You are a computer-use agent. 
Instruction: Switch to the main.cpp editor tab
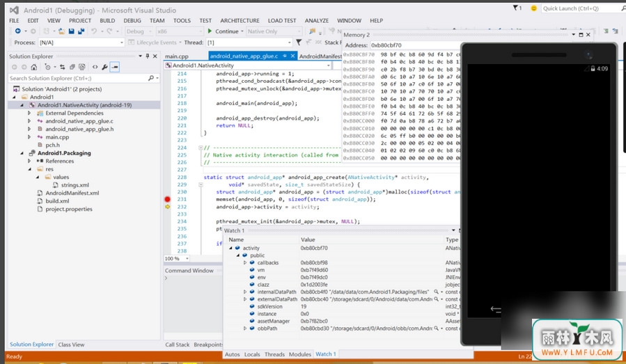click(x=177, y=56)
